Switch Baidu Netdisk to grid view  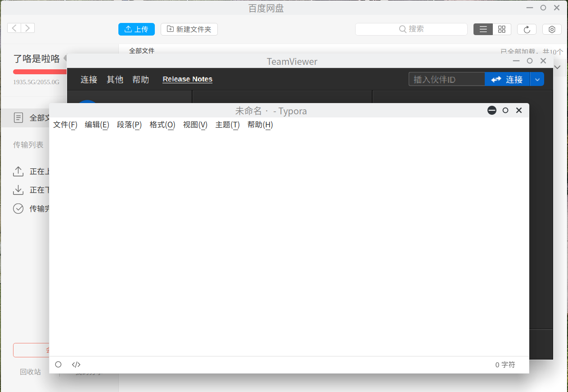pos(502,29)
